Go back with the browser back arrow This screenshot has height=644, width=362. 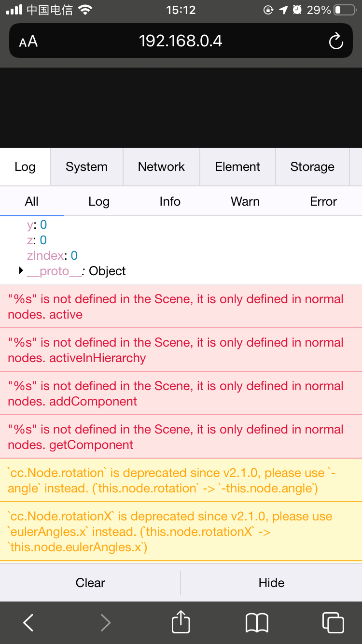point(28,623)
